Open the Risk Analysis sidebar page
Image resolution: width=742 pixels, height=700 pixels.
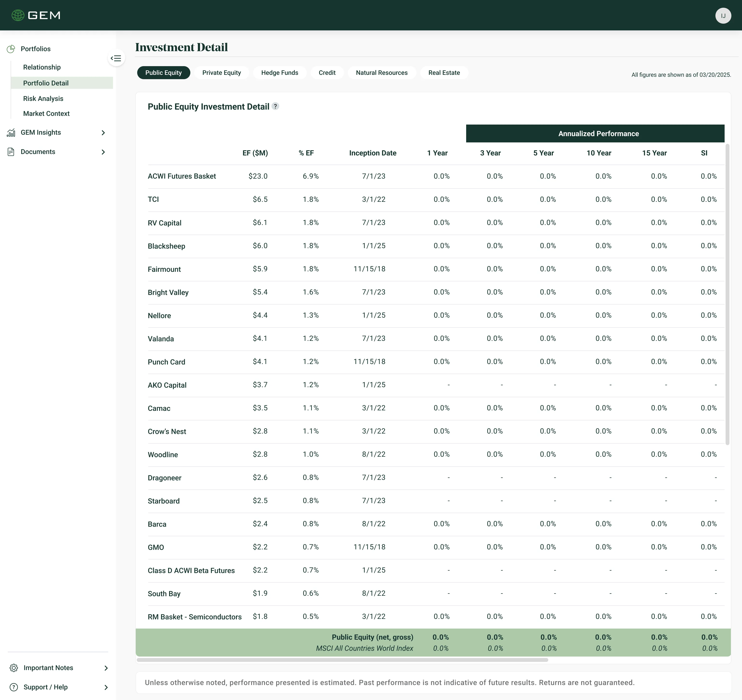click(43, 98)
